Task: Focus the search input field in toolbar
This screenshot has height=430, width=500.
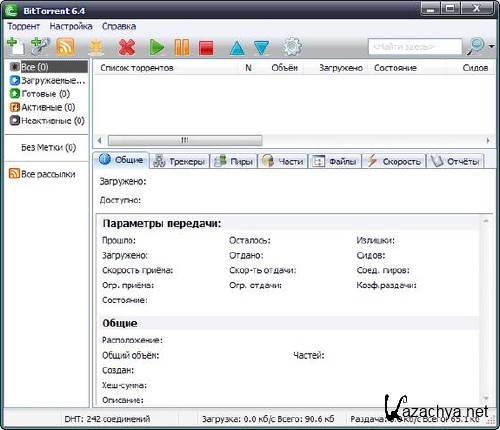Action: coord(415,47)
